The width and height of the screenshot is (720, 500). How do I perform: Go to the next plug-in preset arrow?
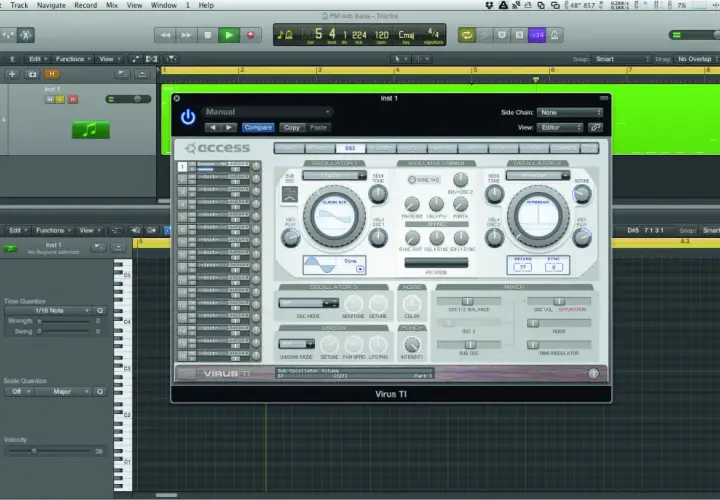(x=229, y=128)
